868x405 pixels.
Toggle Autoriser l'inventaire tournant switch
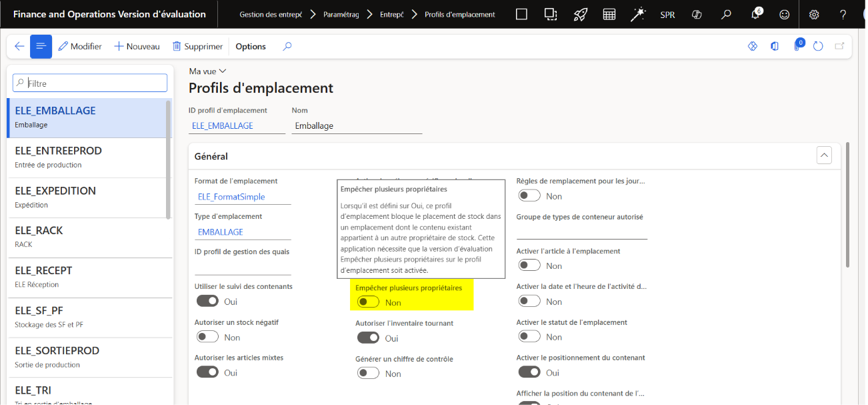[369, 338]
